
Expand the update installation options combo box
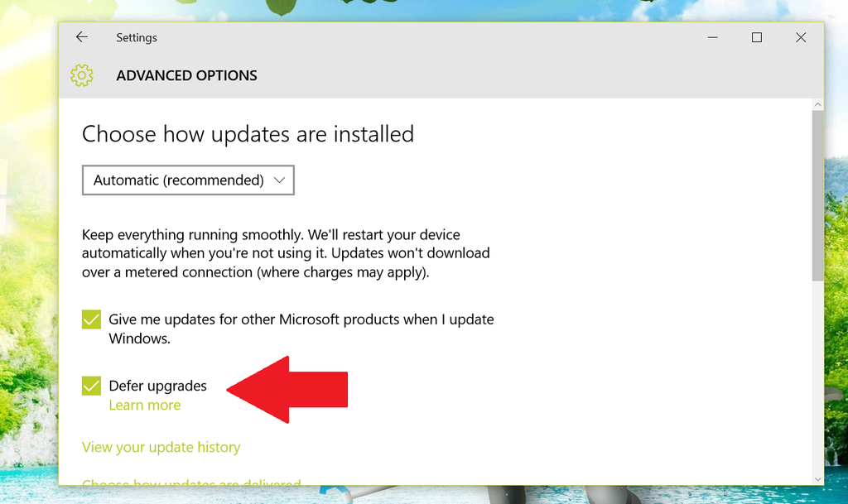click(x=188, y=180)
